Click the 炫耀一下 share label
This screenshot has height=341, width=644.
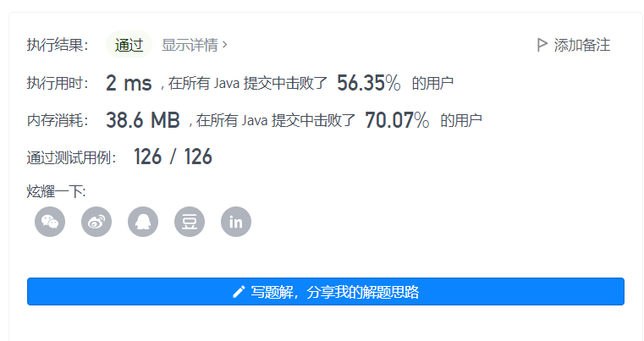[56, 191]
